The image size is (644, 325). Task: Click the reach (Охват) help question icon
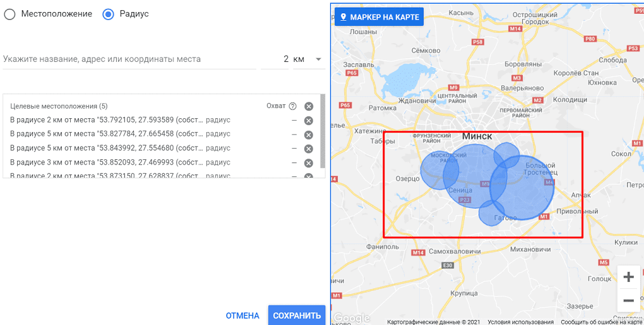292,106
